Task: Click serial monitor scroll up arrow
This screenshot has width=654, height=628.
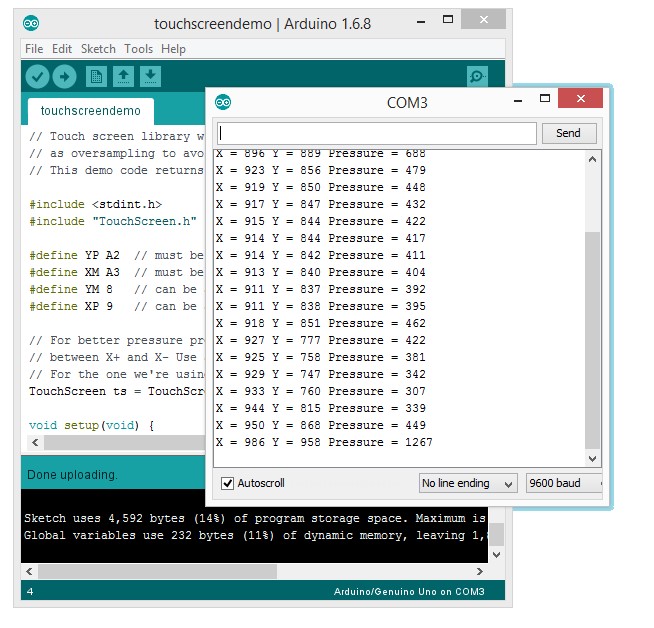Action: (592, 159)
